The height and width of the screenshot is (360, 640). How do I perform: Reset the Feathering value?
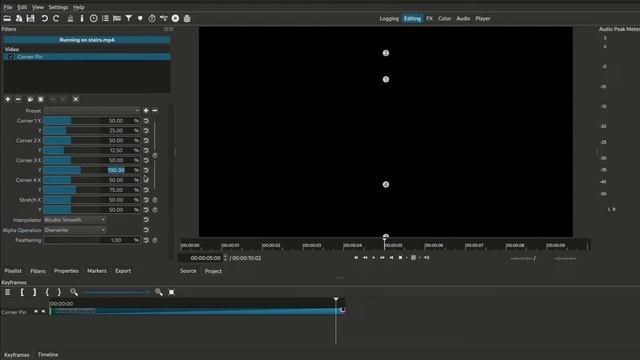point(146,240)
